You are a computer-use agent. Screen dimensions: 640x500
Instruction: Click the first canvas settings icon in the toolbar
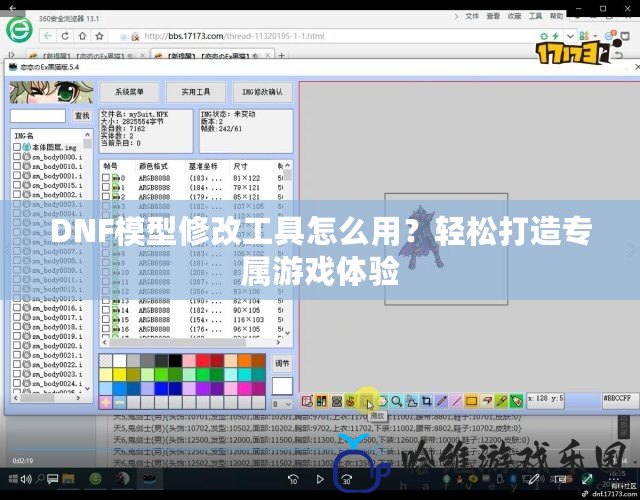coord(307,402)
